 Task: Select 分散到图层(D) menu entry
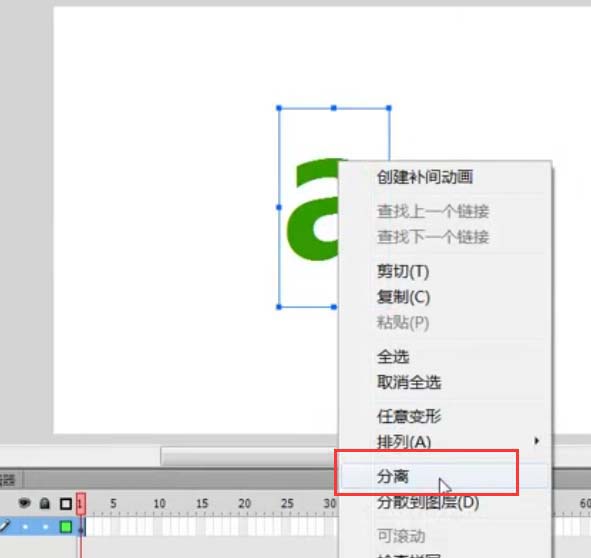pos(428,502)
